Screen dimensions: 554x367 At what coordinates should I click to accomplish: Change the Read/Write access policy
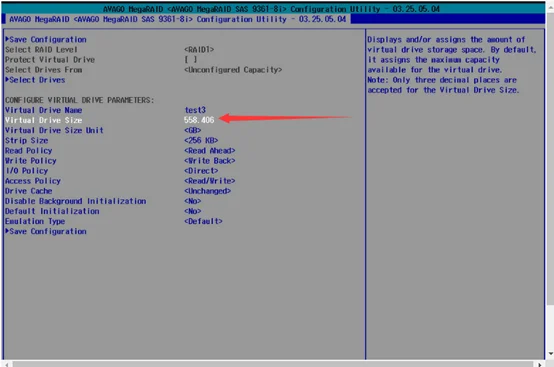pyautogui.click(x=210, y=181)
